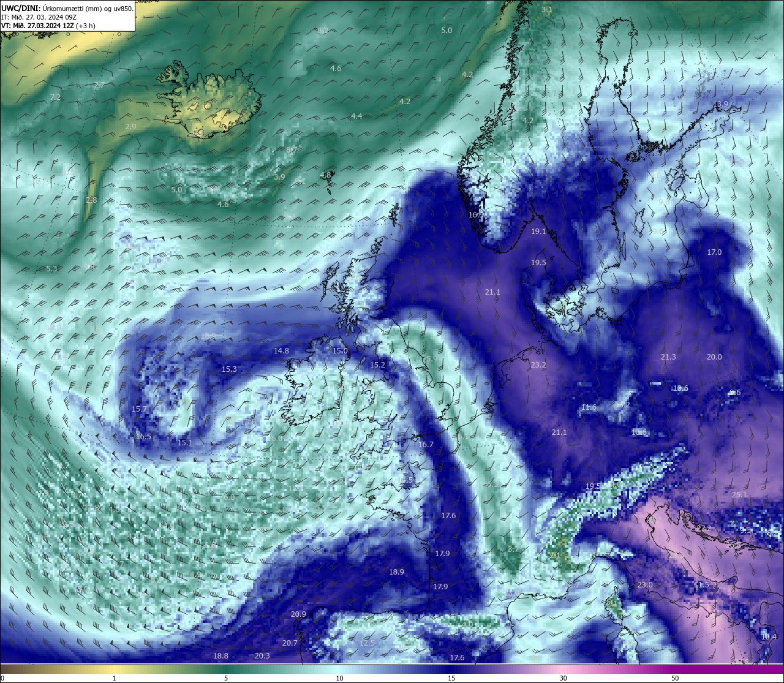This screenshot has height=683, width=784.
Task: Click the 15.1 value label southwest of Ireland
Action: pyautogui.click(x=185, y=443)
